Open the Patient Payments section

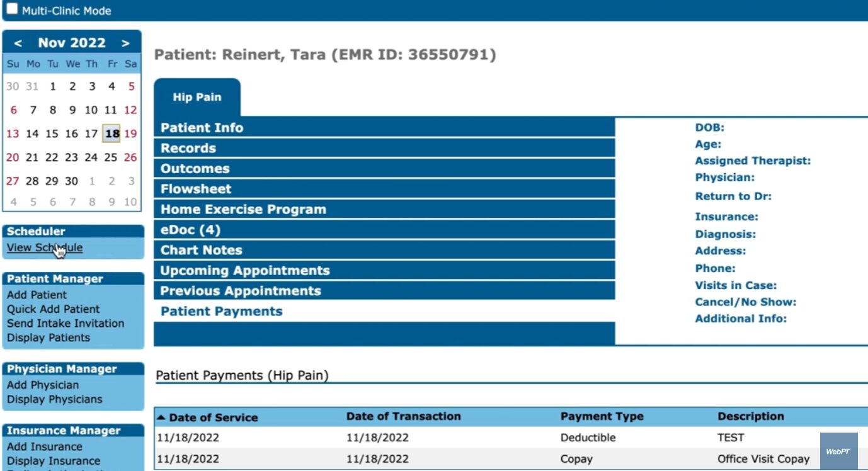(221, 312)
